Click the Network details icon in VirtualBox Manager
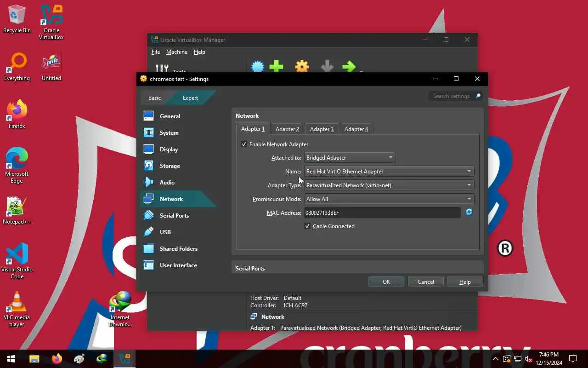Viewport: 588px width, 368px height. (254, 316)
